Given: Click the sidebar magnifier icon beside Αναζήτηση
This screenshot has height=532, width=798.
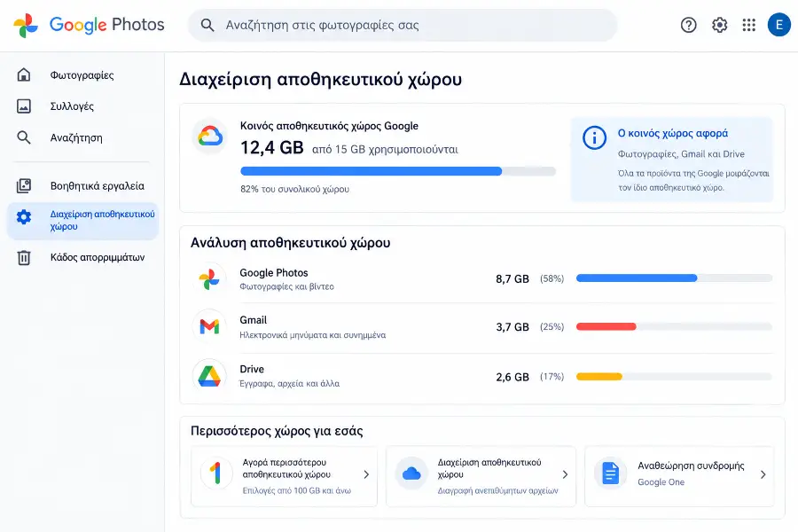Looking at the screenshot, I should pos(24,137).
